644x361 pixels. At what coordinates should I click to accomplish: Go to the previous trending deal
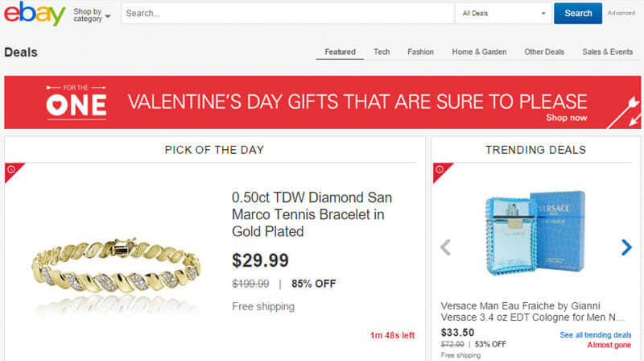445,247
